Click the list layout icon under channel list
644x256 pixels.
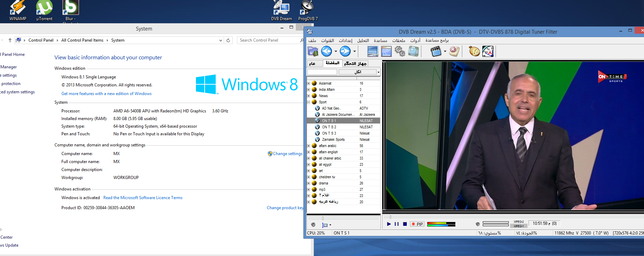tap(325, 225)
